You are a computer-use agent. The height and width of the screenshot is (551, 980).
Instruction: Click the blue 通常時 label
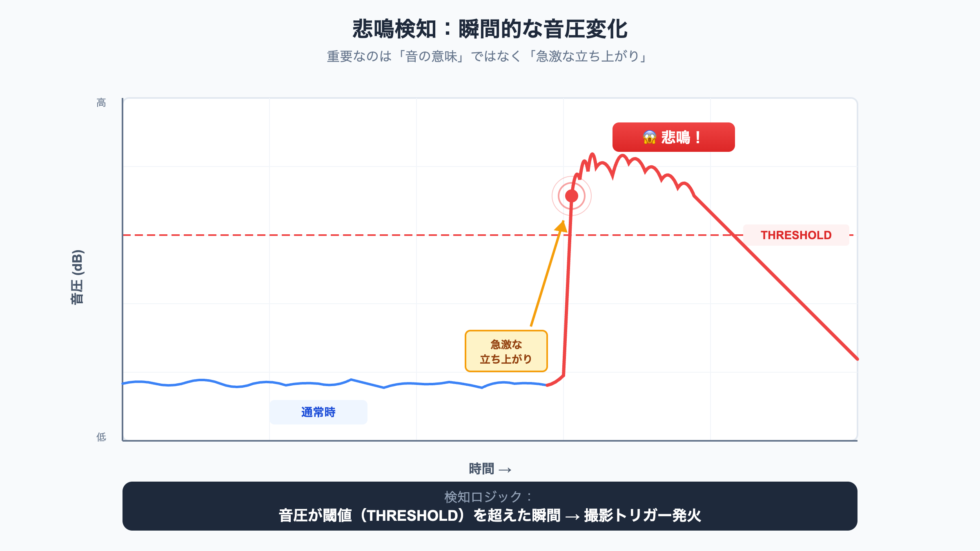pos(318,412)
